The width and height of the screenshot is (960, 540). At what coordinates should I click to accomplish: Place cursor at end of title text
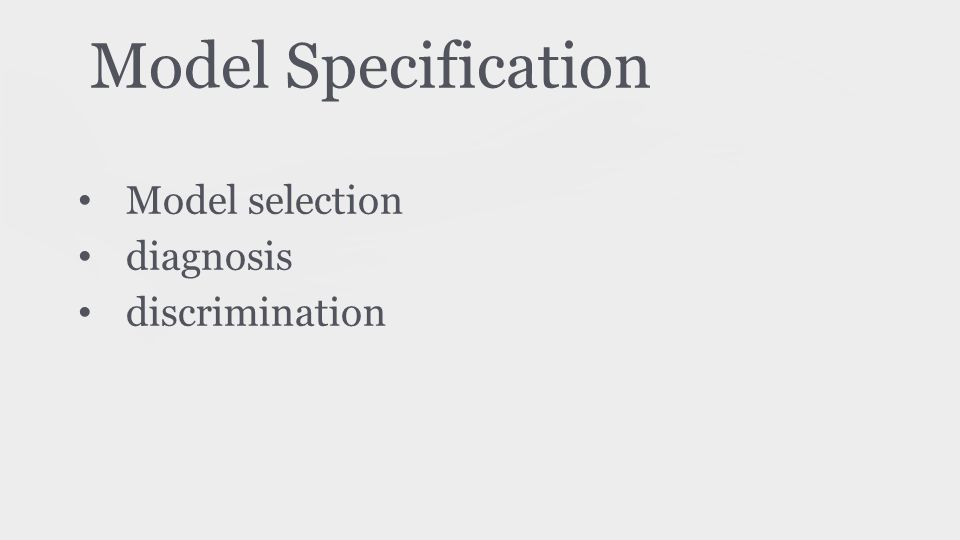tap(651, 67)
